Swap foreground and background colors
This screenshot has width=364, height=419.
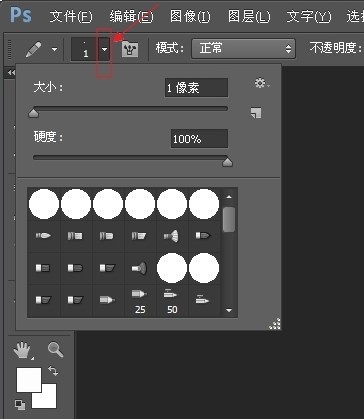point(53,371)
